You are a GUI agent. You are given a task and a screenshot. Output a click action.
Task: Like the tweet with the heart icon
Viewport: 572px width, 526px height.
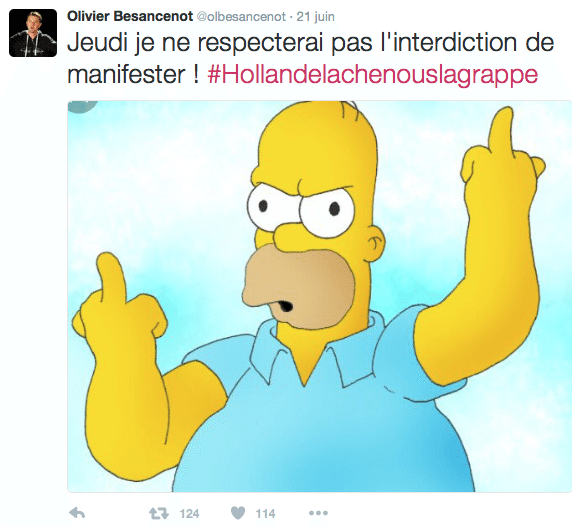tap(238, 513)
